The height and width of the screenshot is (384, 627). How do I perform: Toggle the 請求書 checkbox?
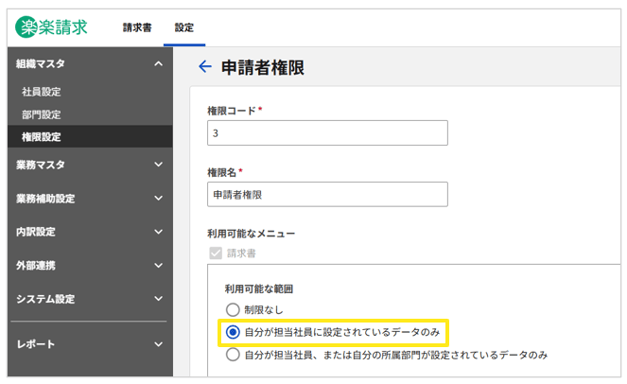point(216,253)
